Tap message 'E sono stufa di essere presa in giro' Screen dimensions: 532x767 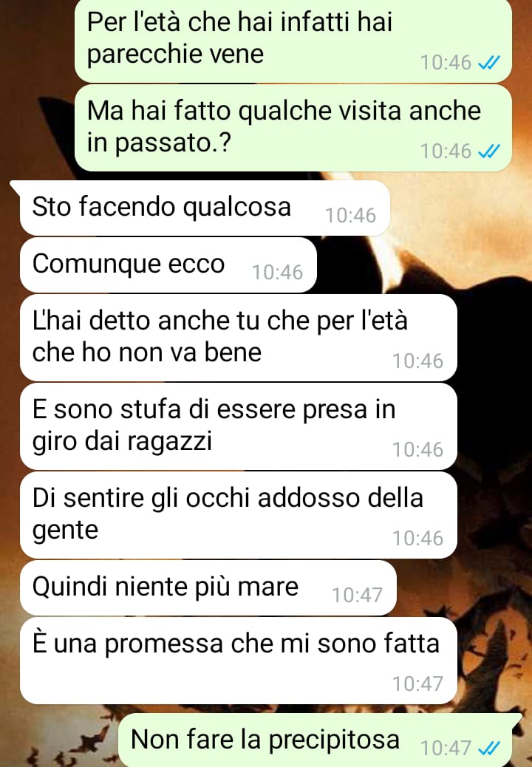click(x=239, y=426)
